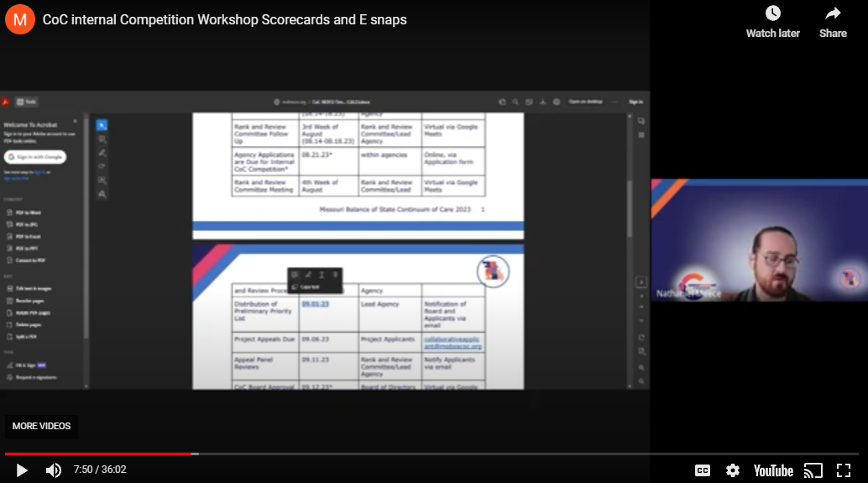
Task: Click Sign in at the Acrobat header right
Action: coord(635,102)
